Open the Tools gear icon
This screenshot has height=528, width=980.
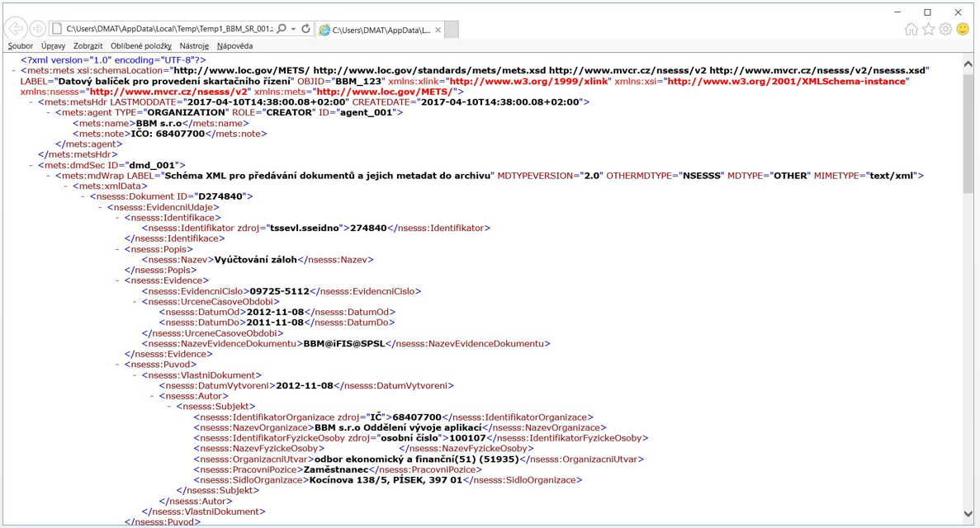945,30
